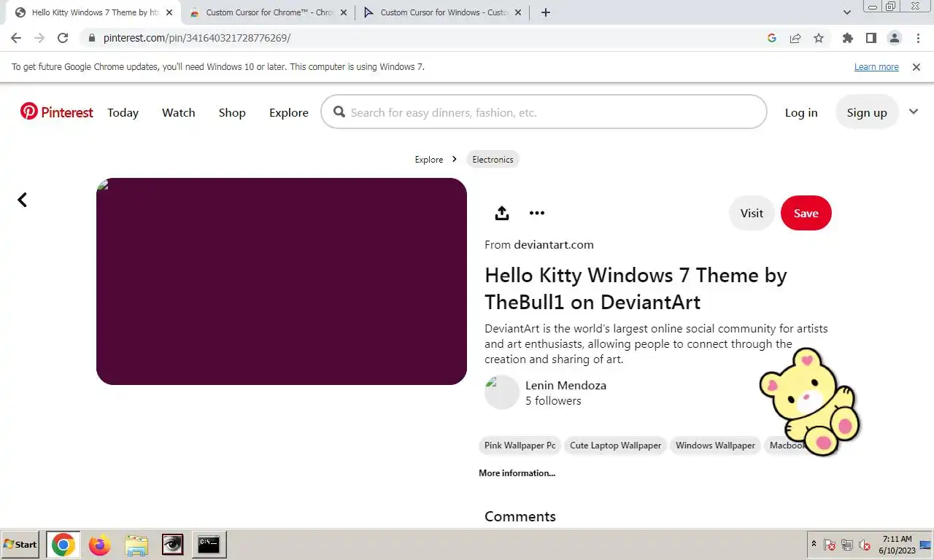Click share page icon in address bar
934x560 pixels.
click(795, 38)
